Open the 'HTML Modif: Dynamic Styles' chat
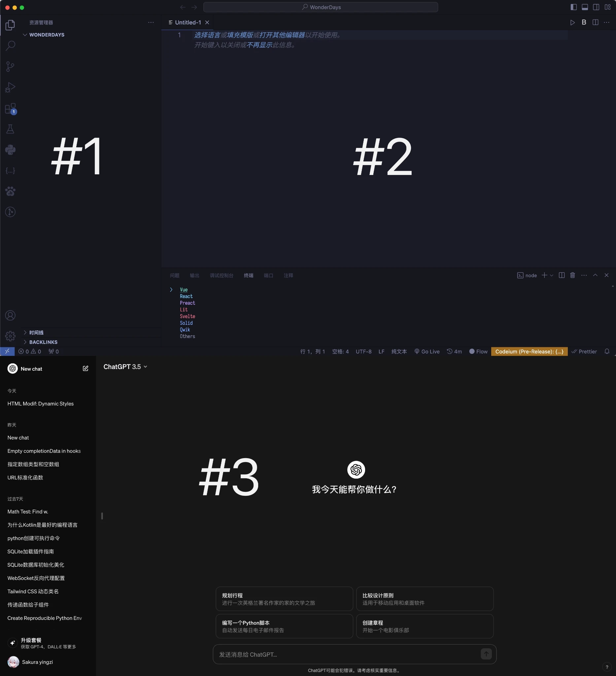The height and width of the screenshot is (676, 616). point(41,404)
